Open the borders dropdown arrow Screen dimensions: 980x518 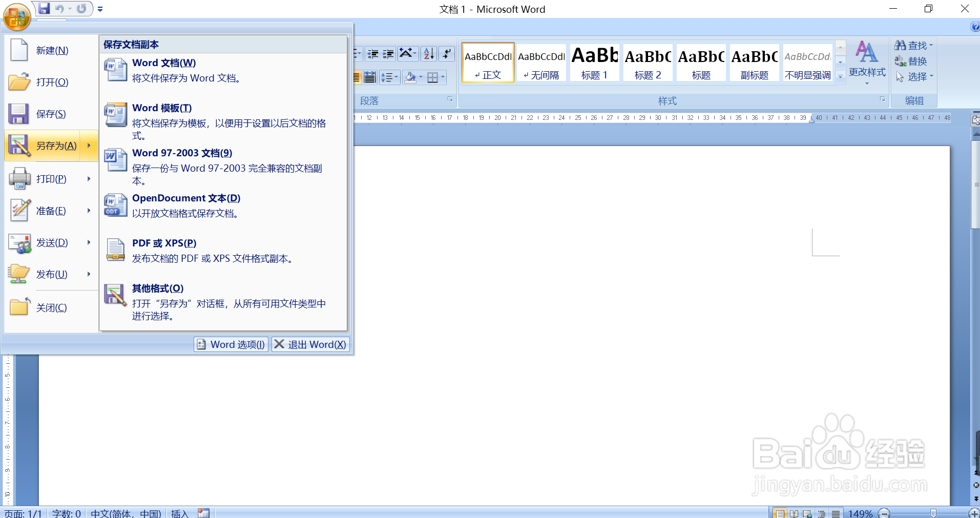pos(443,77)
